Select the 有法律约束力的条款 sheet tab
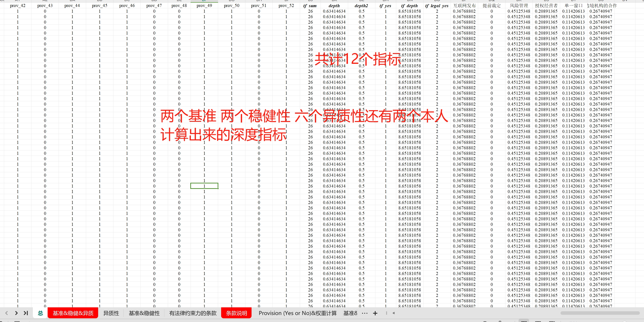This screenshot has width=644, height=322. click(x=193, y=313)
